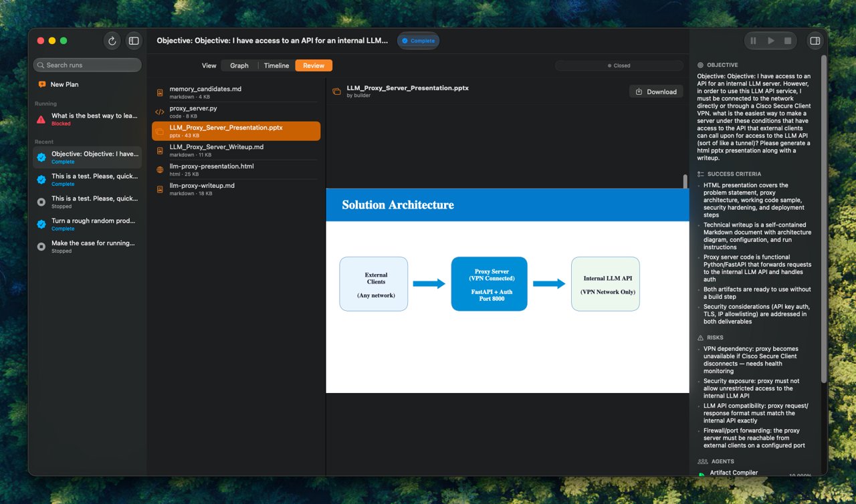Click the View label next to the tabs
This screenshot has width=856, height=504.
click(x=209, y=66)
